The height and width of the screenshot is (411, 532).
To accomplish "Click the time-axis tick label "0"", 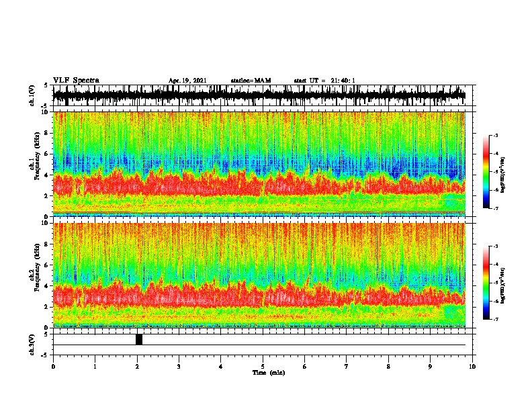I will pos(53,367).
